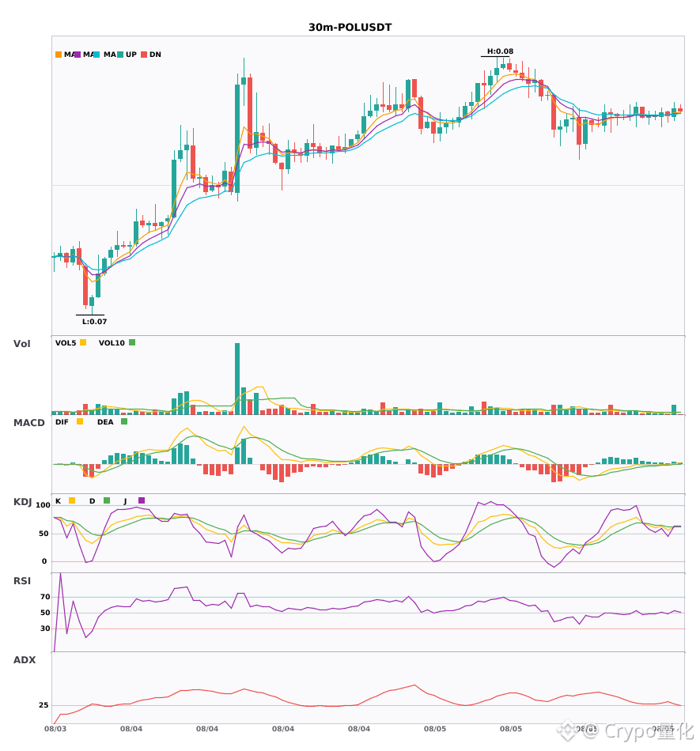Click the chart title 30m-POLUSDT

coord(350,28)
